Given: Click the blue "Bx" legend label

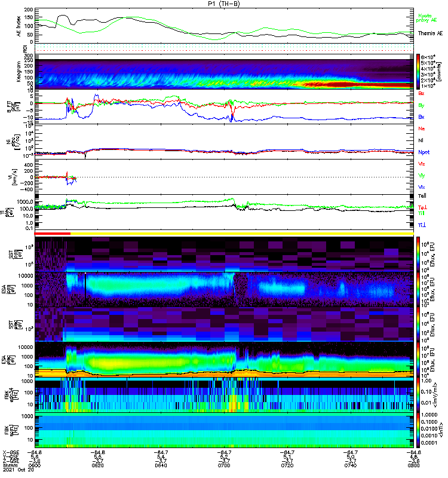Looking at the screenshot, I should (421, 117).
